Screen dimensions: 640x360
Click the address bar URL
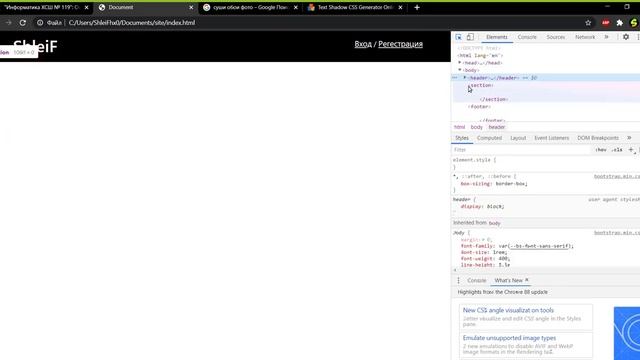132,23
